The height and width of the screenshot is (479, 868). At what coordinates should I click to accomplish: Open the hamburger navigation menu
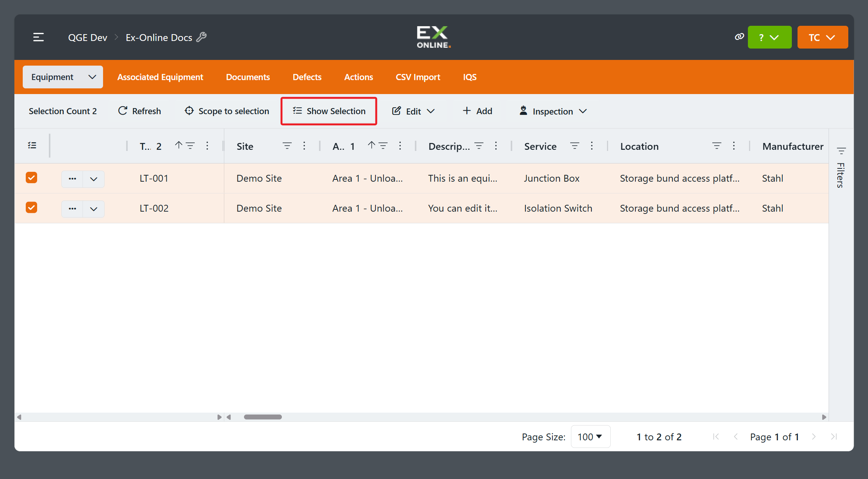38,37
